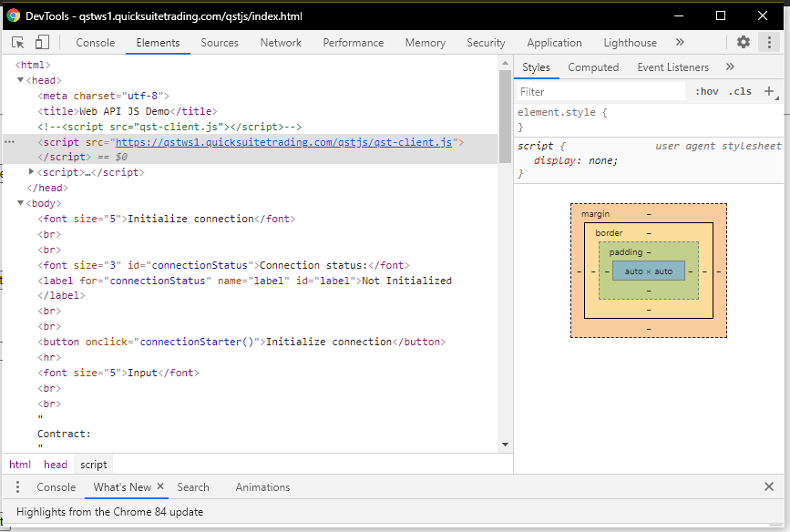
Task: Select html in the breadcrumb bar
Action: point(20,465)
